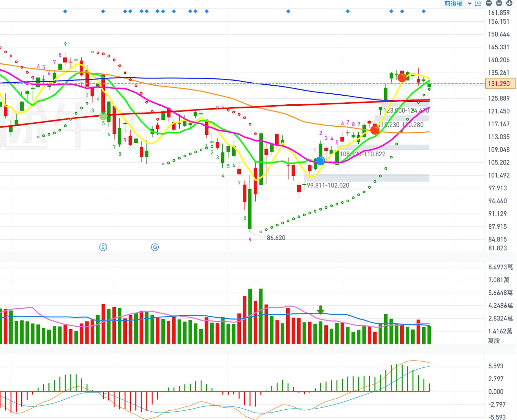Click price axis value 117.167
Viewport: 517px width, 420px height.
pyautogui.click(x=499, y=124)
